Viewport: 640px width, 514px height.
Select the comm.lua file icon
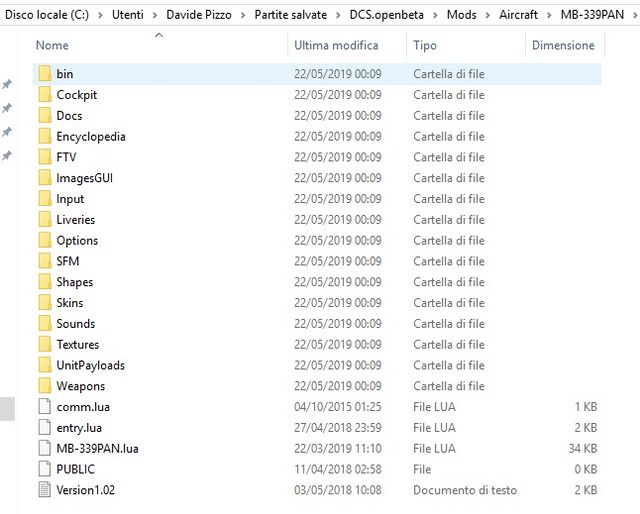point(45,407)
